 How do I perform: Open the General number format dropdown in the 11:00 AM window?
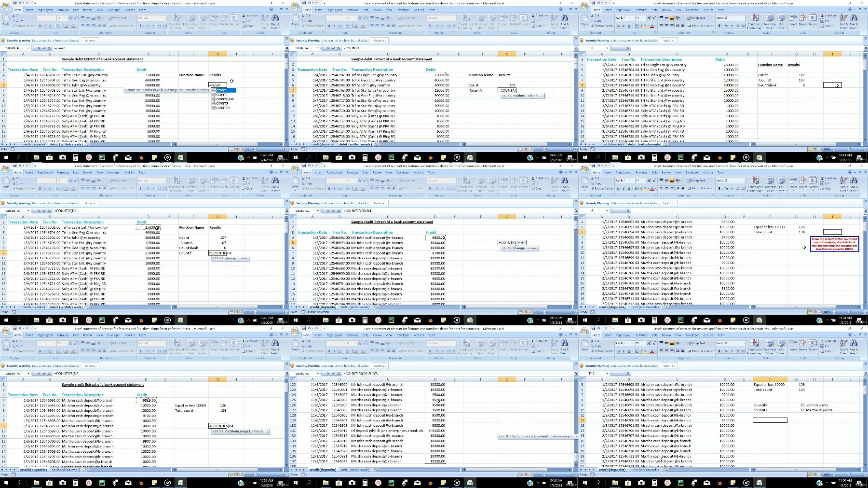click(x=743, y=343)
